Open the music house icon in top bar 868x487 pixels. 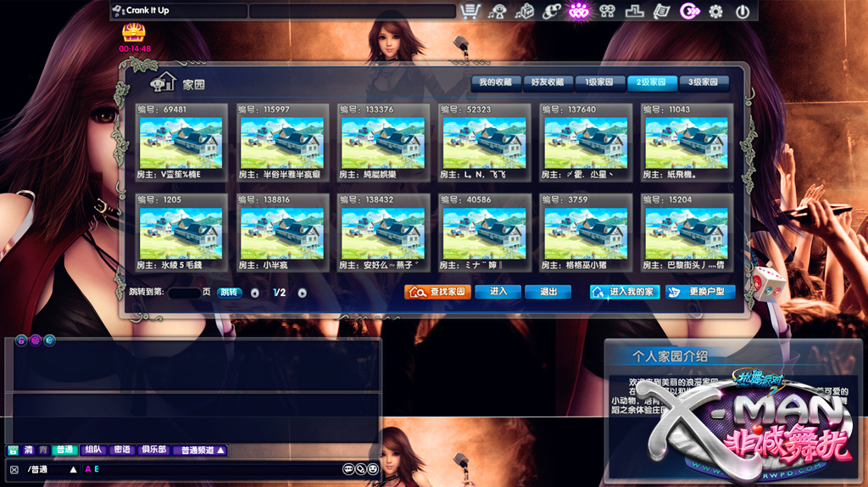[524, 11]
